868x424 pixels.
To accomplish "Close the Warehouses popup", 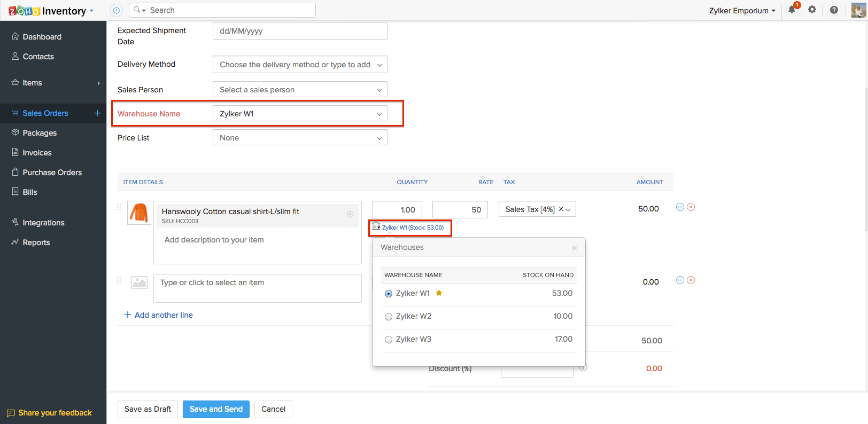I will pos(575,248).
